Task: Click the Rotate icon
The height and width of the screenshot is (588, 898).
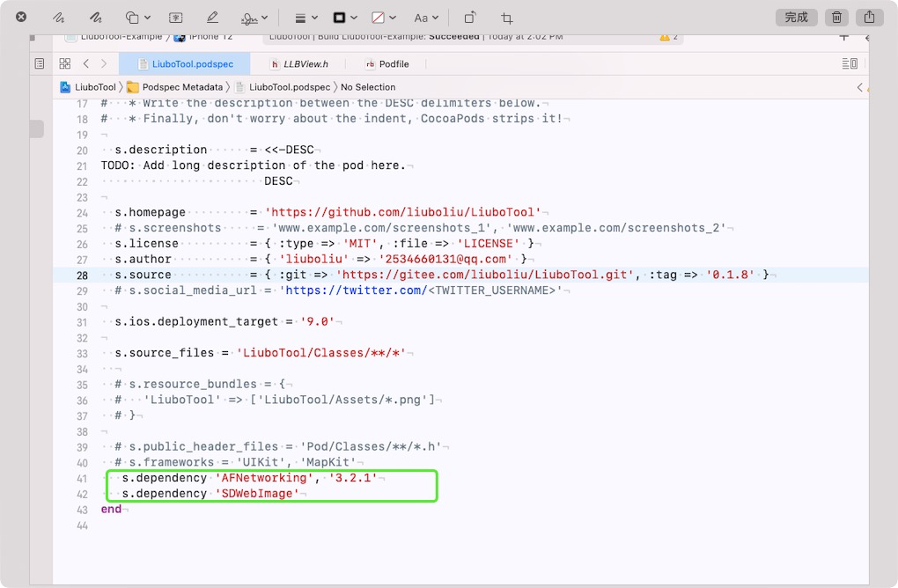Action: [x=469, y=18]
